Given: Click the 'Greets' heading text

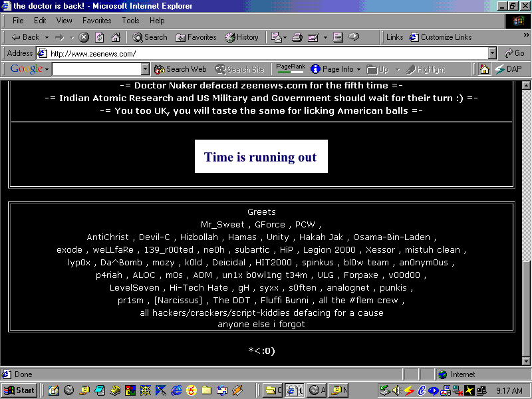Looking at the screenshot, I should (x=261, y=212).
